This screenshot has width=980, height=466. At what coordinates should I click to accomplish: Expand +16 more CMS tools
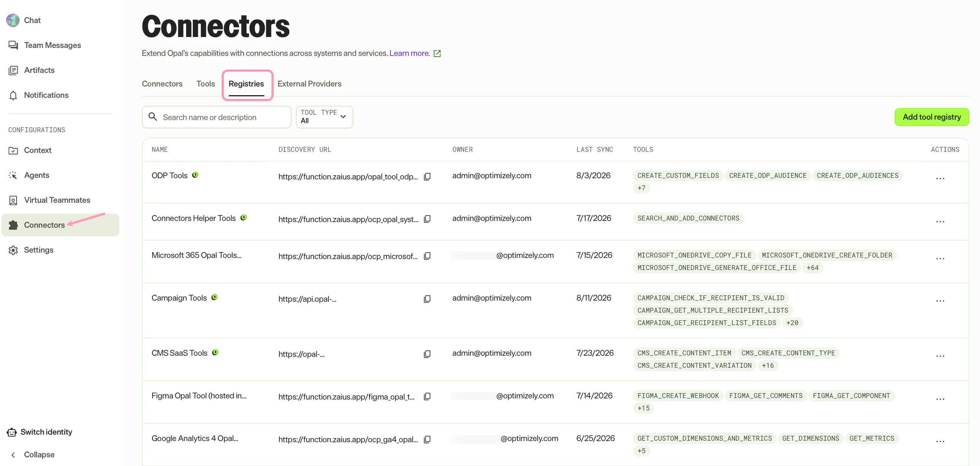(x=768, y=366)
